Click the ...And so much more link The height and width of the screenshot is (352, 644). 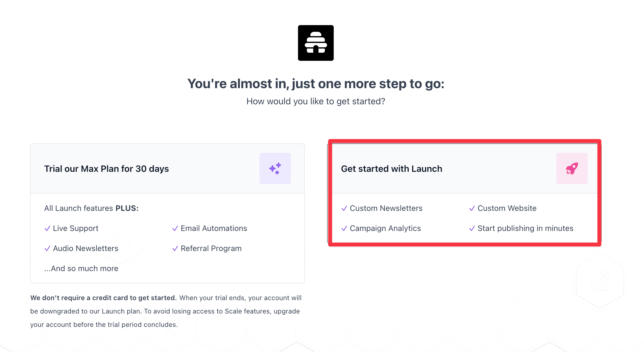tap(81, 268)
